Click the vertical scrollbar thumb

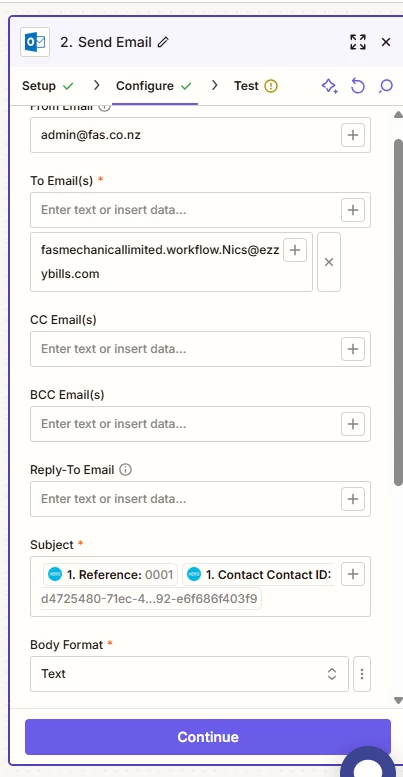398,312
